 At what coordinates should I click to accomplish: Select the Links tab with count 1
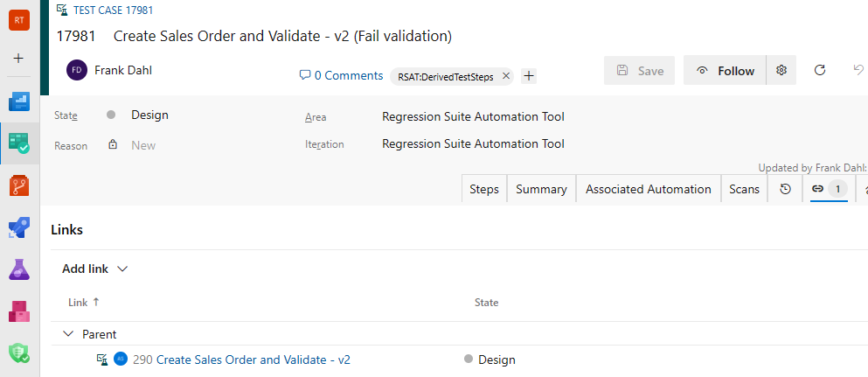(830, 189)
